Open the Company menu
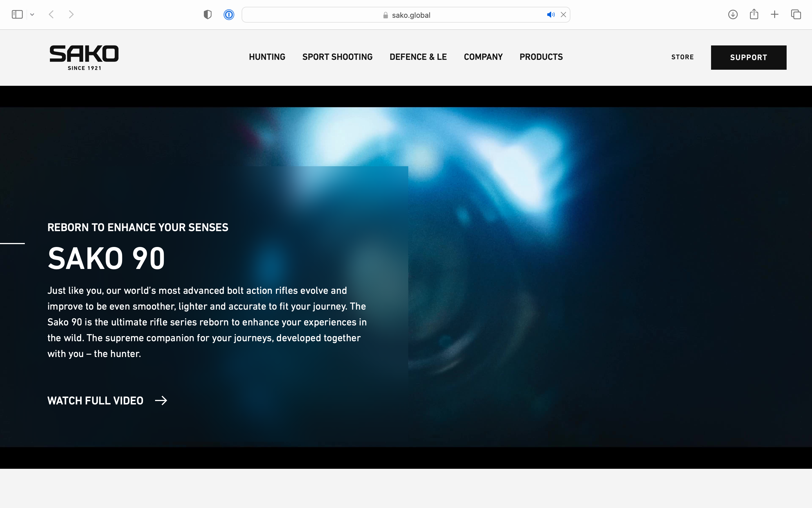Screen dimensions: 812x508 (483, 57)
